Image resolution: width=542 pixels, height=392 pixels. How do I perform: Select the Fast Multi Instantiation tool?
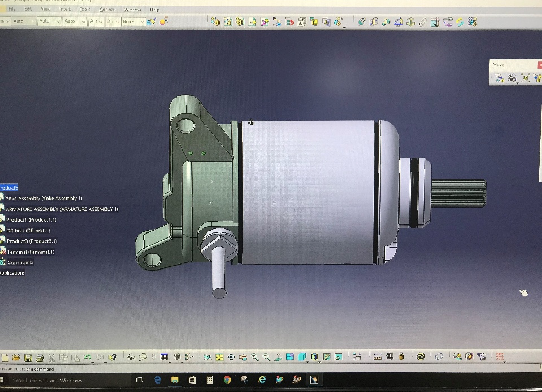338,22
